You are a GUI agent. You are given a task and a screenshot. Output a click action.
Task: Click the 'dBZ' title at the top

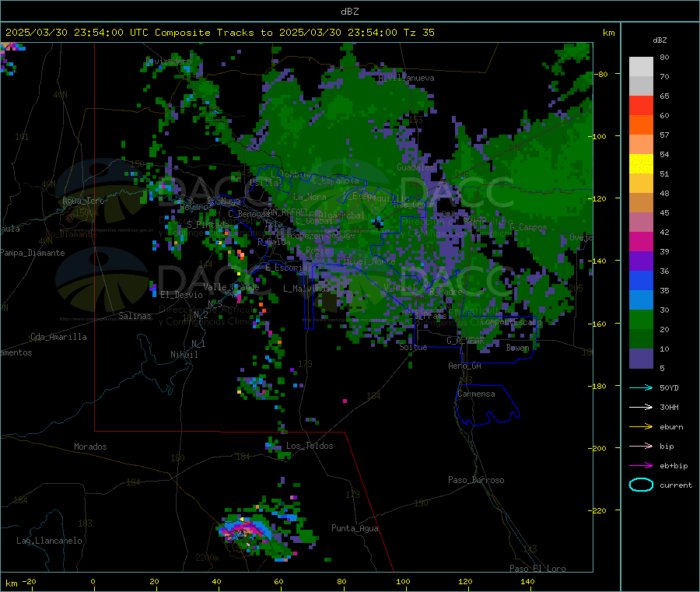(349, 12)
